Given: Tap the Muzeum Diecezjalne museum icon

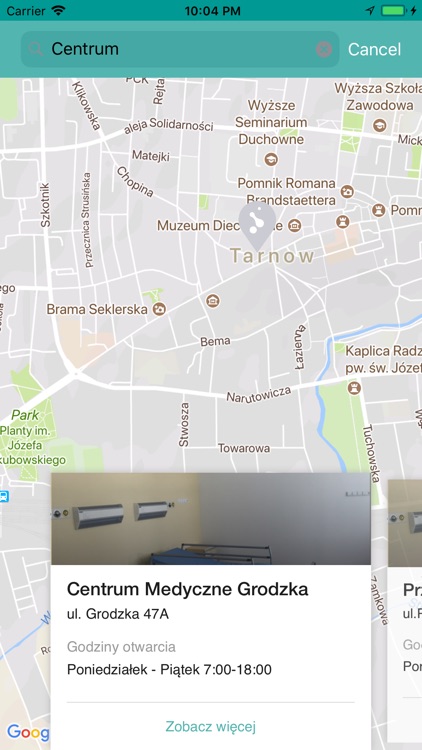Looking at the screenshot, I should pos(295,225).
